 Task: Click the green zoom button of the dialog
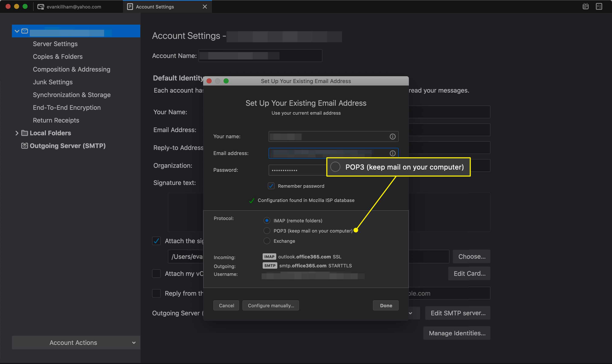[x=226, y=81]
